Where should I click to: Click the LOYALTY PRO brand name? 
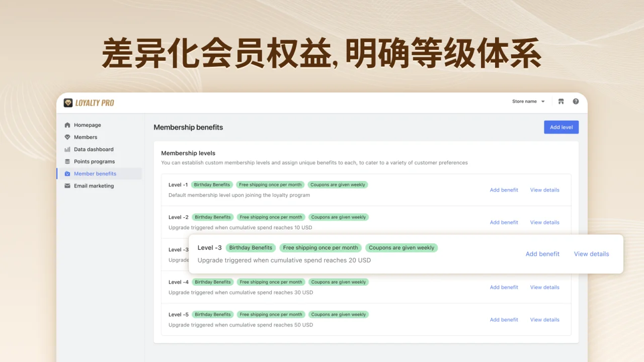[95, 103]
